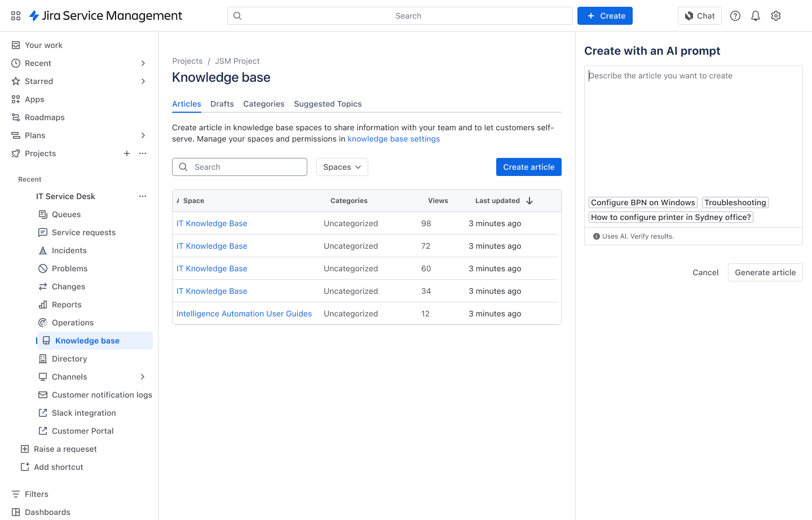
Task: Click Add shortcut in sidebar
Action: [58, 467]
